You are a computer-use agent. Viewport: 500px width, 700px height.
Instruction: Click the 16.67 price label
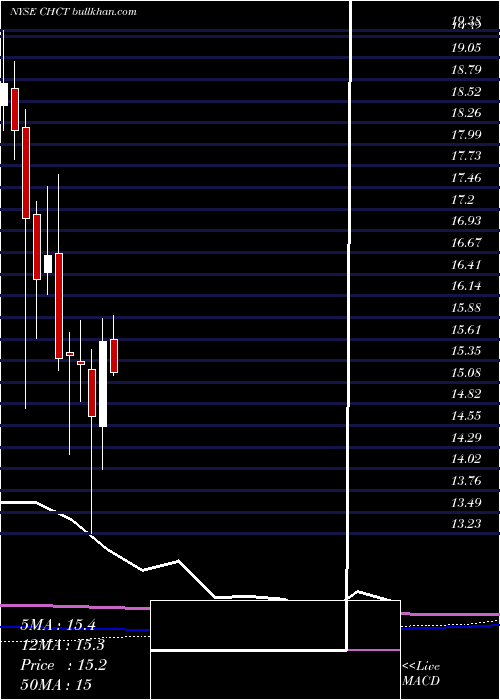pos(466,243)
